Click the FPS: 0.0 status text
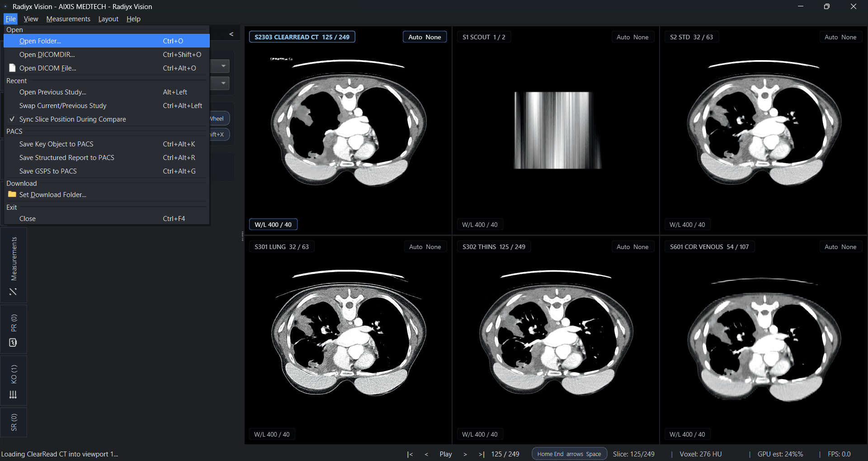The image size is (868, 461). (839, 454)
